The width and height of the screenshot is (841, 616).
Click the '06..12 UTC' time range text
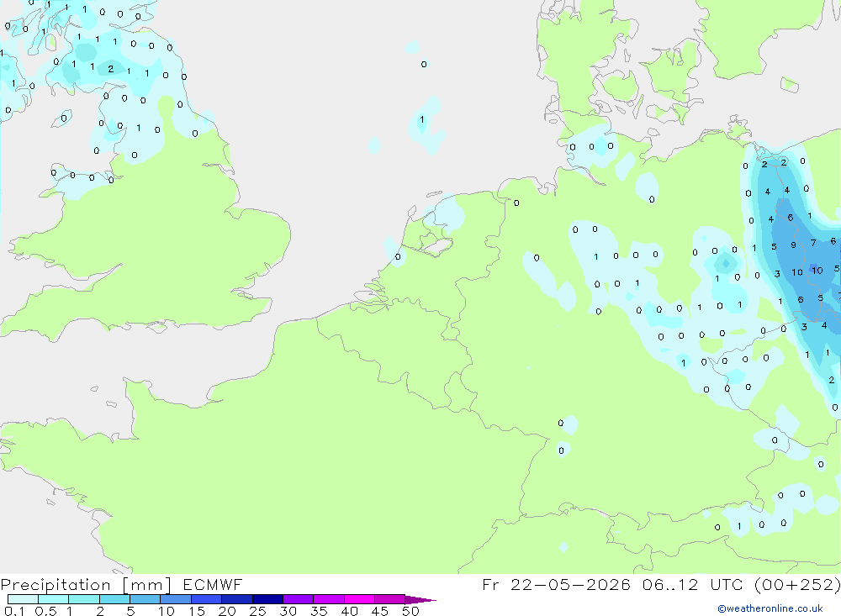(693, 584)
